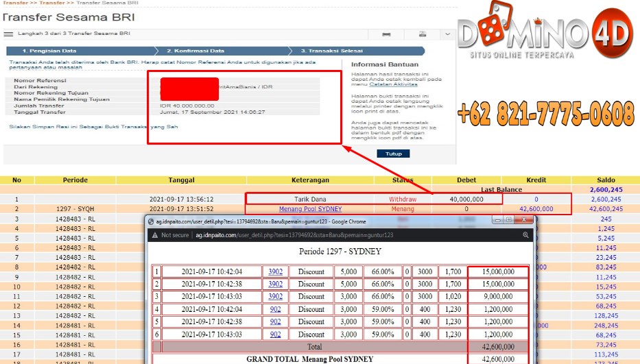The height and width of the screenshot is (364, 640).
Task: Select step 3. Transaksi Selesai
Action: pos(332,51)
